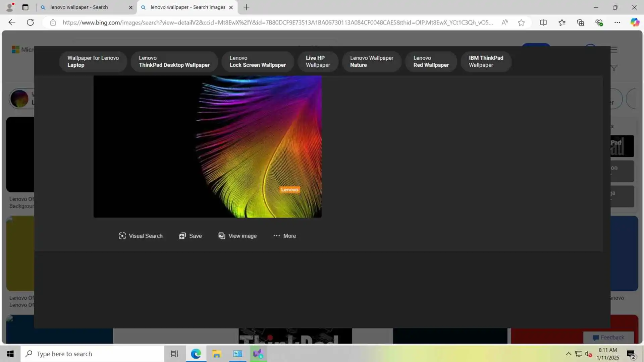Open the Split screen icon
Screen dimensions: 644x362
(x=543, y=22)
